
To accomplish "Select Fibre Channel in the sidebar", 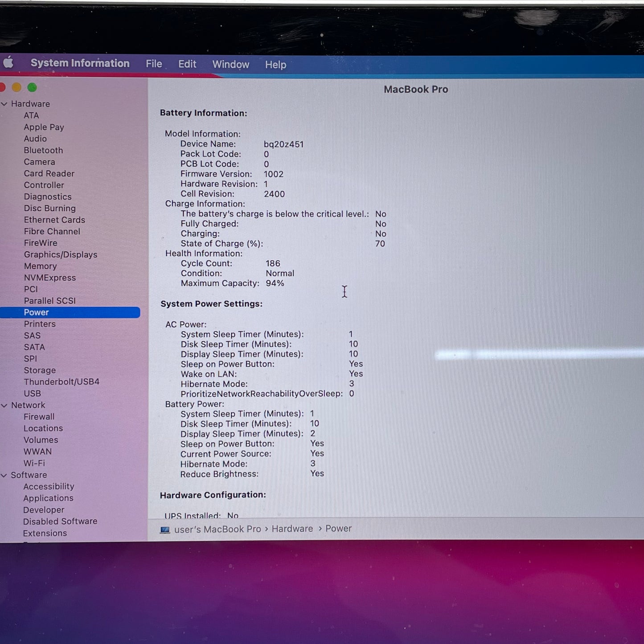I will click(x=52, y=231).
